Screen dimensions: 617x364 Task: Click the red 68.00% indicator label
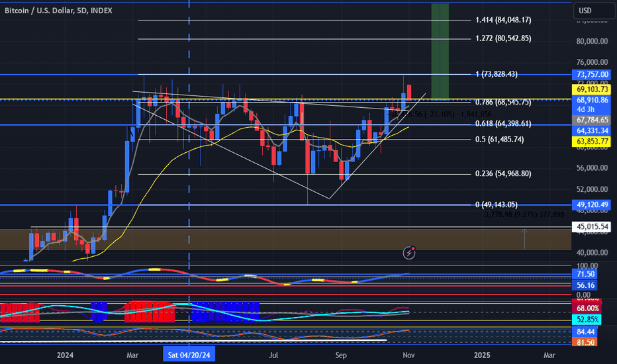(x=587, y=308)
